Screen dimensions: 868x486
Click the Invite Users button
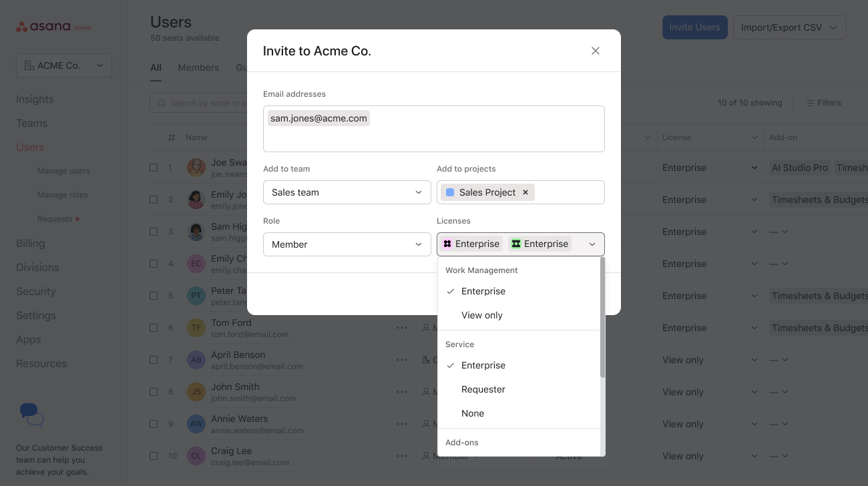(694, 27)
